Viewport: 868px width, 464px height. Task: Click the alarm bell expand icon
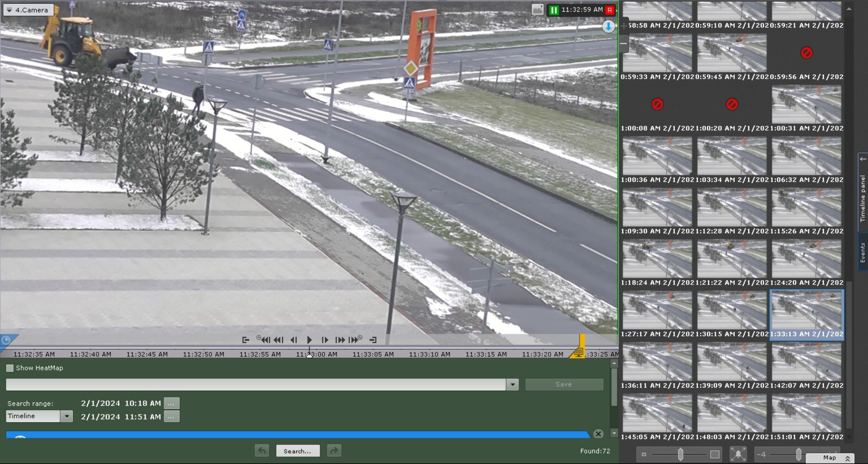click(738, 454)
